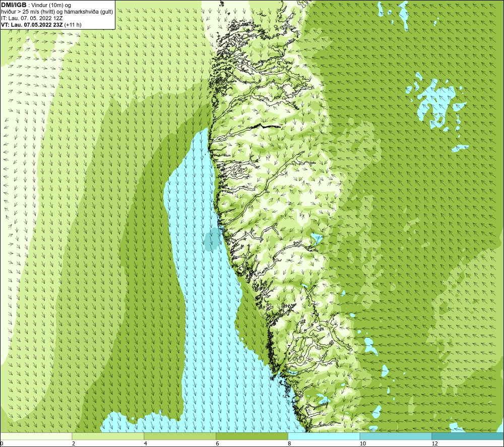Screen dimensions: 504x447
Task: Click the 'IT: Lau. 07. 05. 2022 12Z' line
Action: pos(32,18)
